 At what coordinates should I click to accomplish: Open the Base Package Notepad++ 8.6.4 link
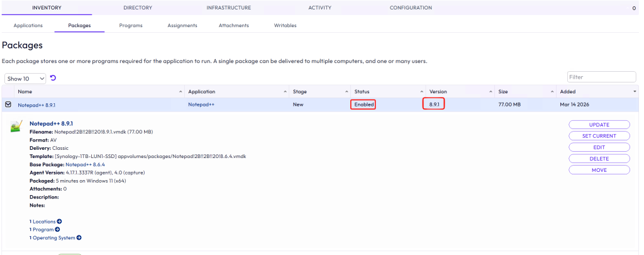click(x=85, y=164)
